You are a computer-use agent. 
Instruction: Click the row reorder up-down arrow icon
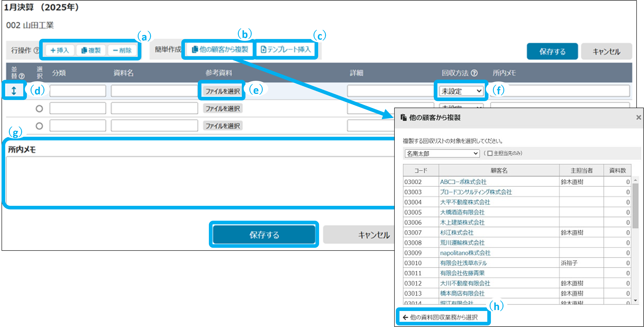(14, 90)
